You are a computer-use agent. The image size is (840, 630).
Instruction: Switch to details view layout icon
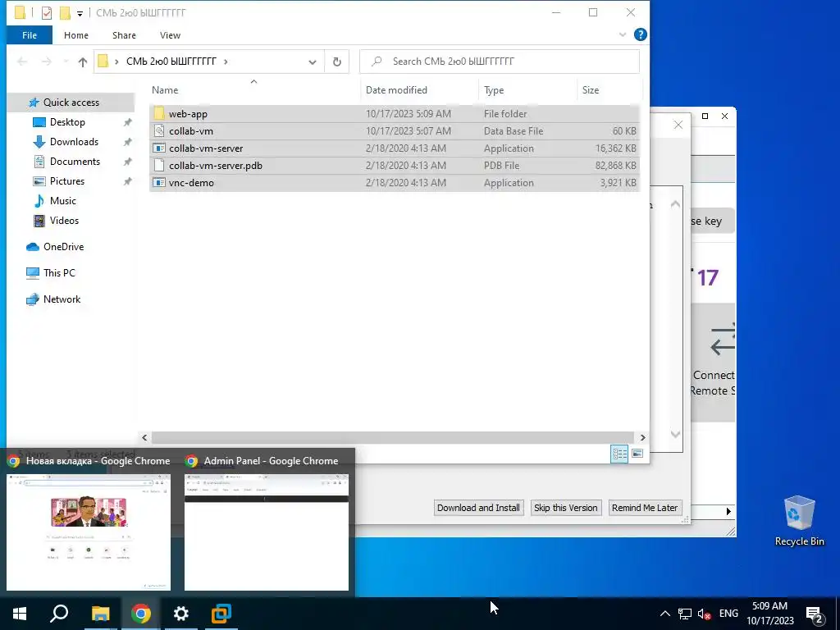[x=620, y=454]
